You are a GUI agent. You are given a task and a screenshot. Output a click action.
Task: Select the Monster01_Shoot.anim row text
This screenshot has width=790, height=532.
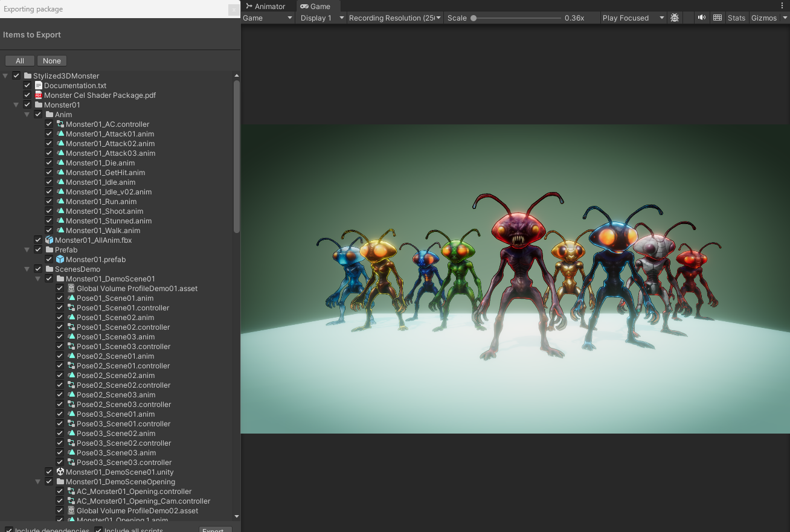[x=104, y=211]
